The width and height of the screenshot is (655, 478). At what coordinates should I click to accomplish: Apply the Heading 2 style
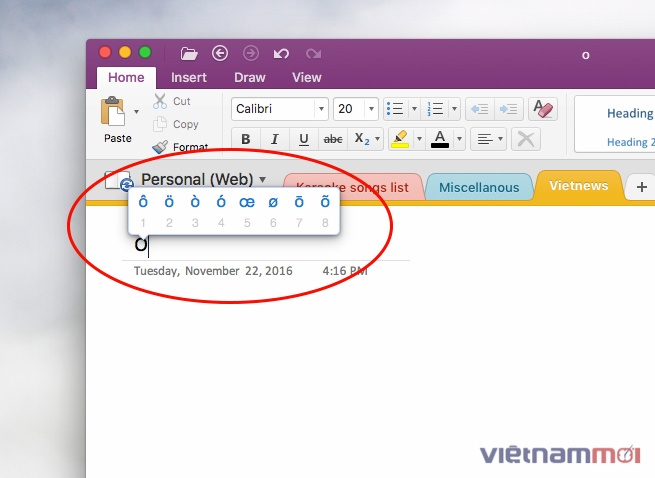[x=630, y=142]
